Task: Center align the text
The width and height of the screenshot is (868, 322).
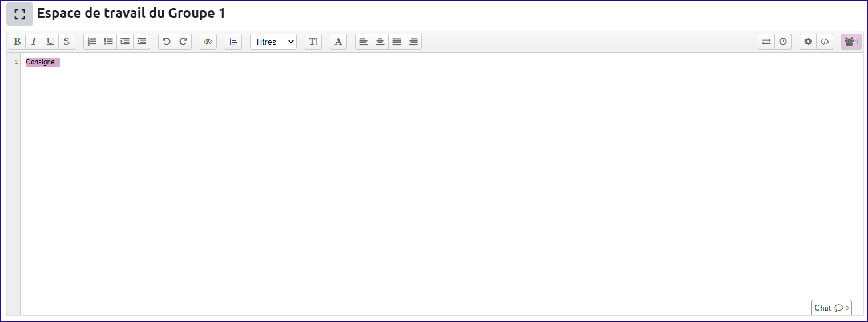Action: pos(380,42)
